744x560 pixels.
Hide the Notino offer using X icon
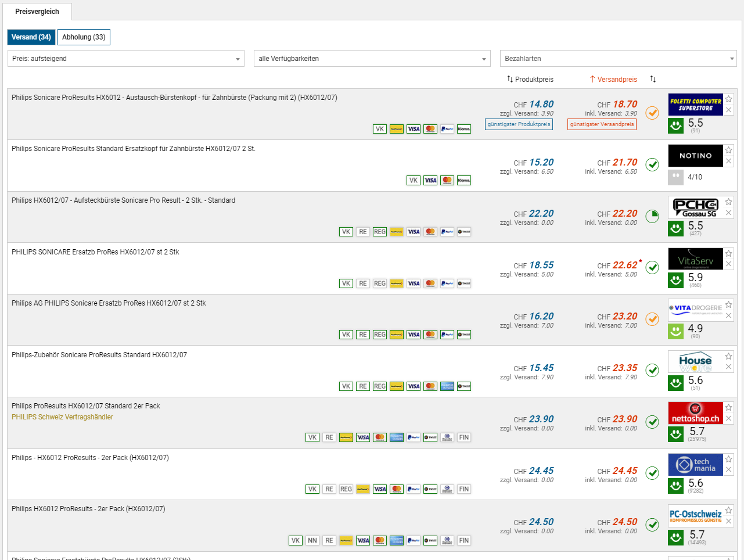(x=728, y=161)
